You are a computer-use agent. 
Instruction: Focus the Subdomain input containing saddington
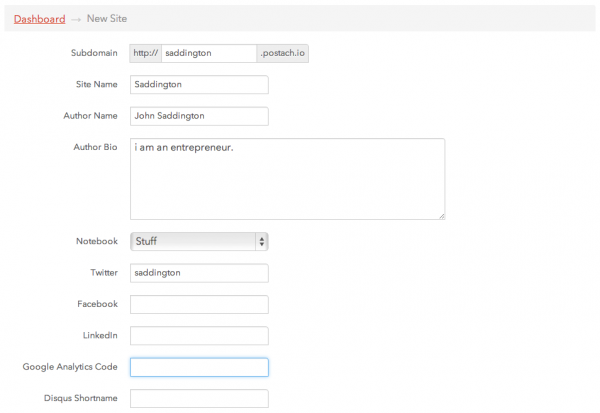pos(209,53)
